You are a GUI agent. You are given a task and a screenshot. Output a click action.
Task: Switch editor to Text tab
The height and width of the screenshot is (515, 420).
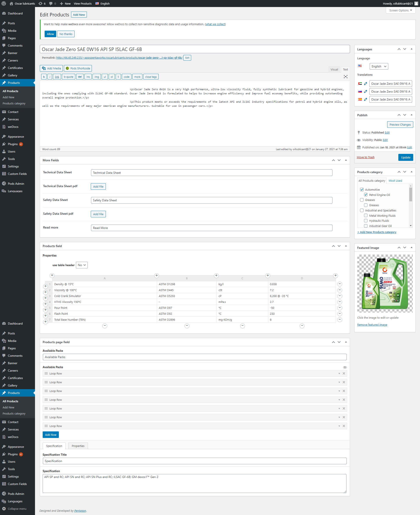pos(345,69)
